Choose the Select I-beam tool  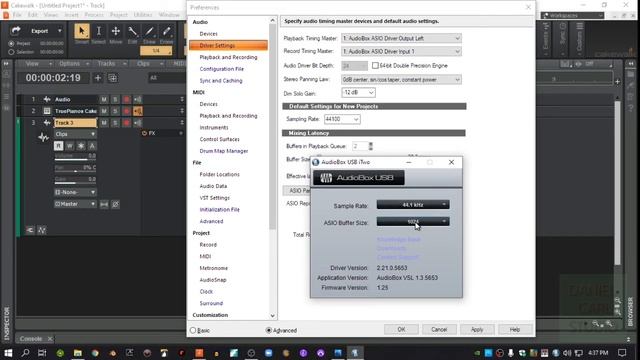pyautogui.click(x=98, y=31)
